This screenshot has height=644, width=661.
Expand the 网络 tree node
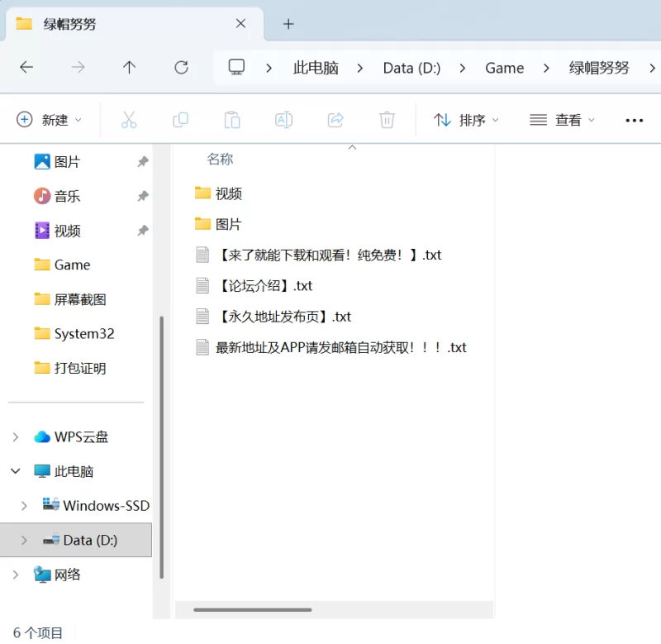(x=15, y=575)
